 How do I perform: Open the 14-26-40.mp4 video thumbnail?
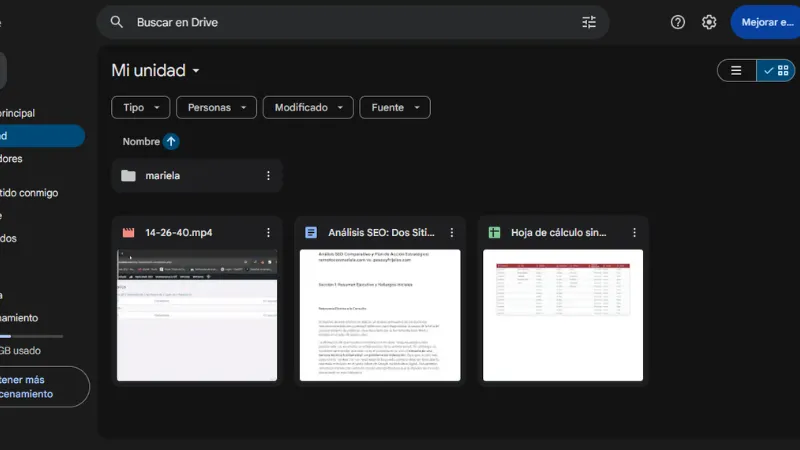tap(197, 315)
